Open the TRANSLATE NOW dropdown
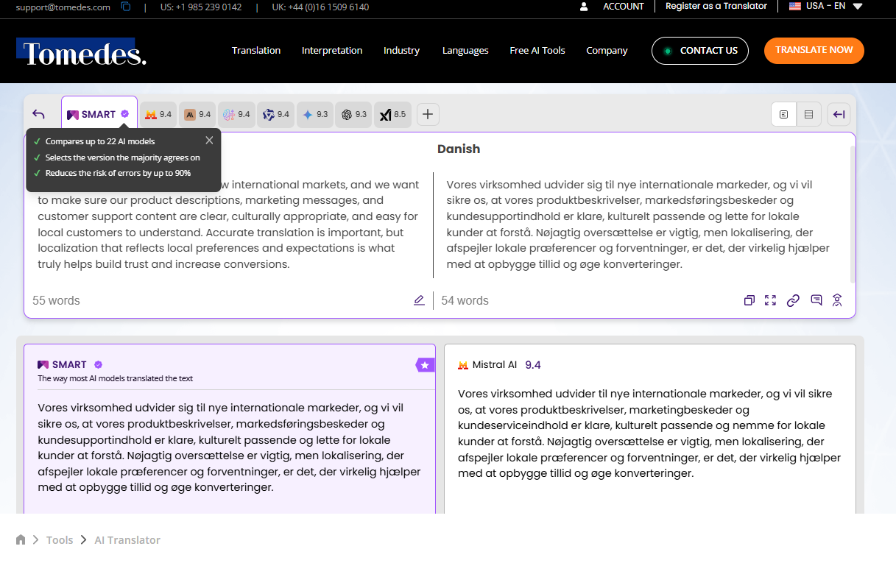The image size is (896, 588). (814, 51)
